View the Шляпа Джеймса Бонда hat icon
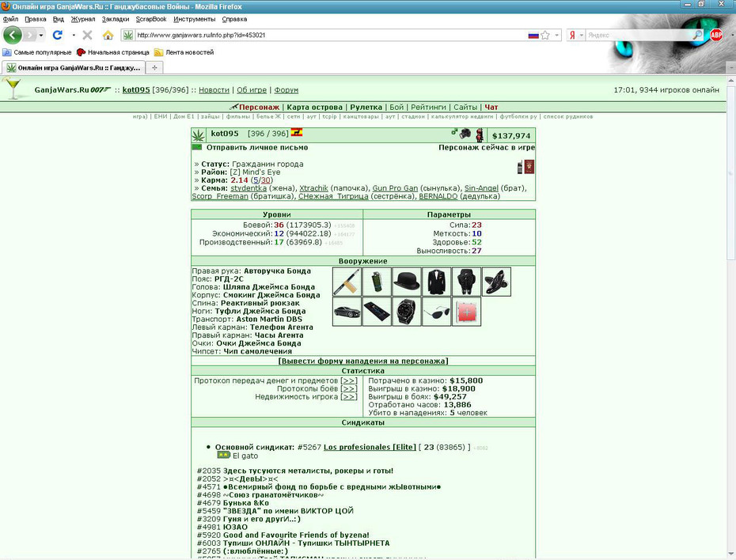This screenshot has height=560, width=736. coord(407,282)
